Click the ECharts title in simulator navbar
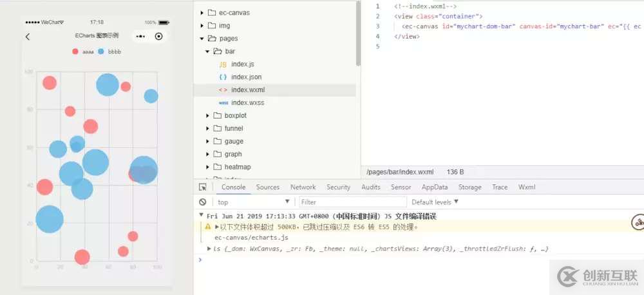The image size is (644, 295). pos(97,36)
